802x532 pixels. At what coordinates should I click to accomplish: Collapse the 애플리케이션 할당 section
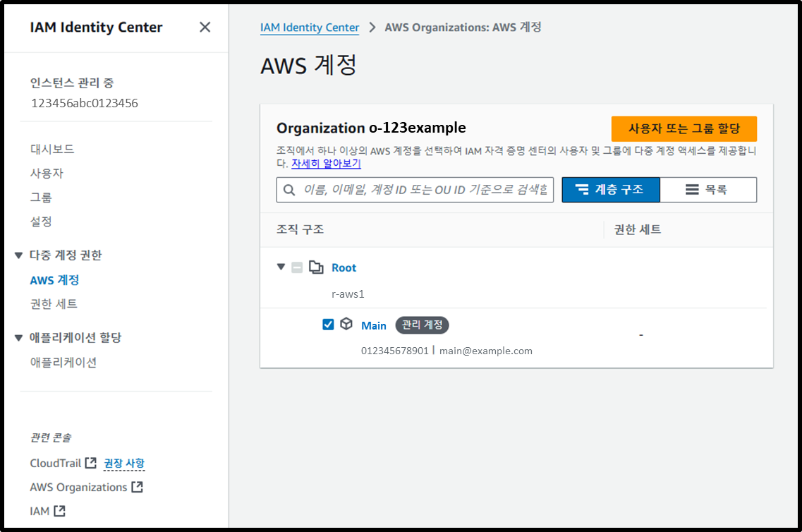[x=18, y=337]
